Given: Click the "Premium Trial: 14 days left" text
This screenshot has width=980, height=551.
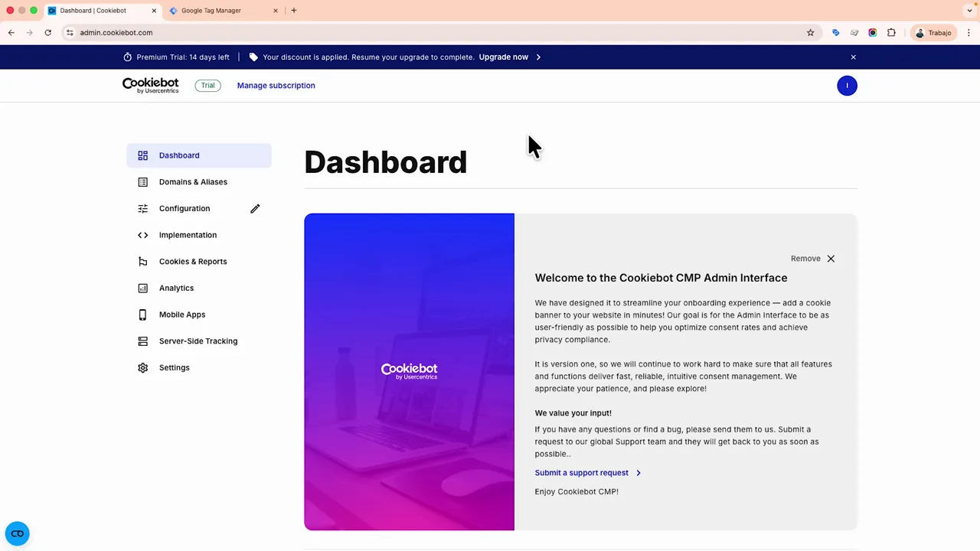Looking at the screenshot, I should 183,57.
